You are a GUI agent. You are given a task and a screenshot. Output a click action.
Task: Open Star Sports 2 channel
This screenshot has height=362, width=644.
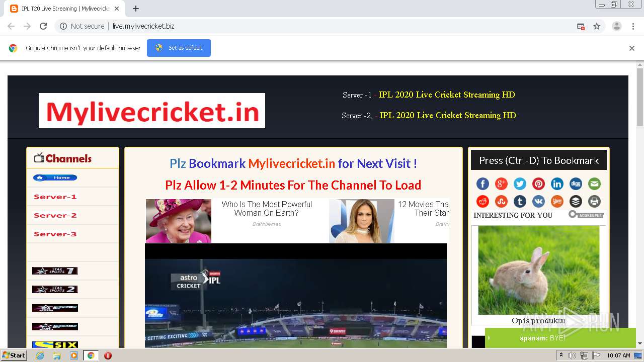click(55, 289)
